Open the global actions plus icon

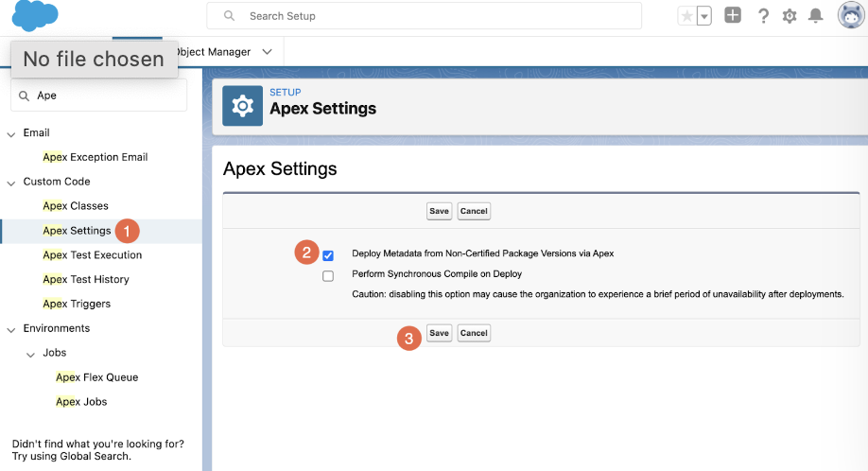(733, 15)
